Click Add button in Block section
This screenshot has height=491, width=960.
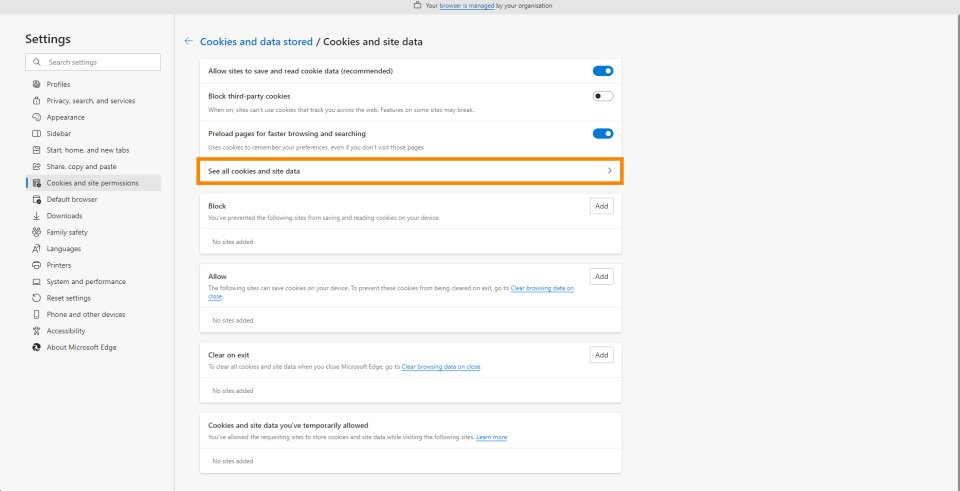coord(601,205)
